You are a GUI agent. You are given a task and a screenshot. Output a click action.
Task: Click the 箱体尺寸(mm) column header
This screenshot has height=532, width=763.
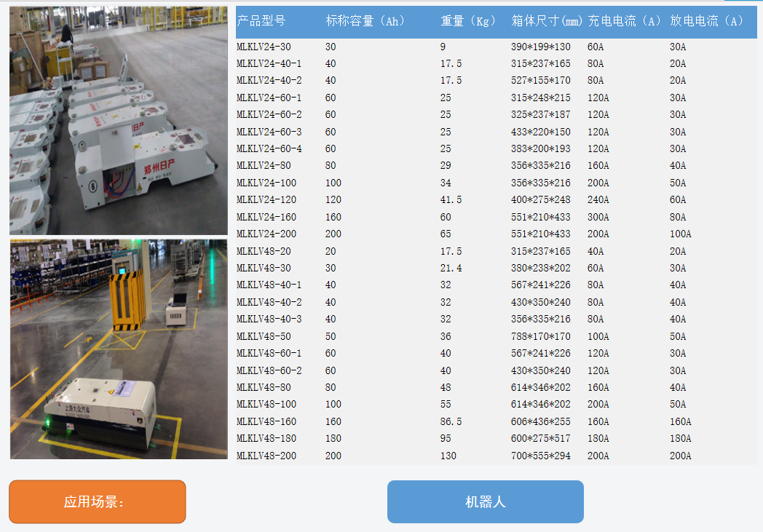547,21
